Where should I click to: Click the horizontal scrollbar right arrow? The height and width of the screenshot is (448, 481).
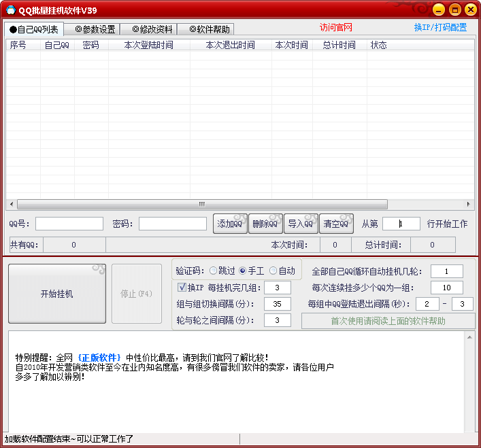[x=469, y=204]
